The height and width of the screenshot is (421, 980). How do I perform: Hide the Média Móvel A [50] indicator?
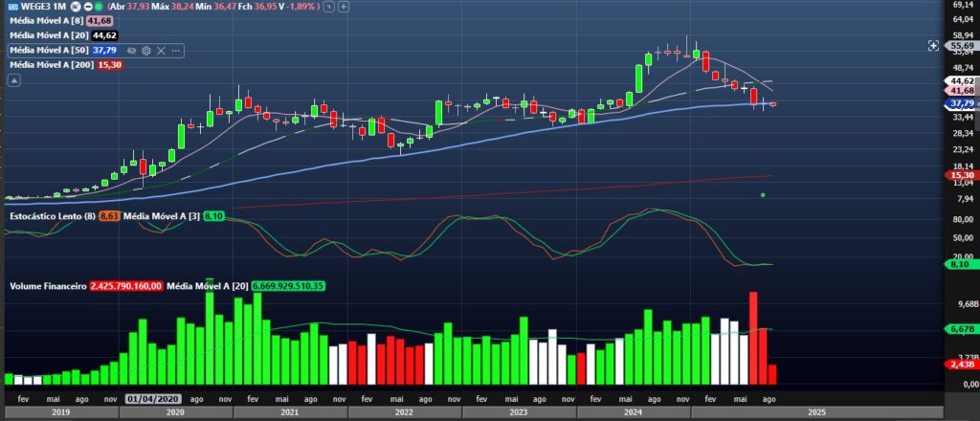coord(130,50)
